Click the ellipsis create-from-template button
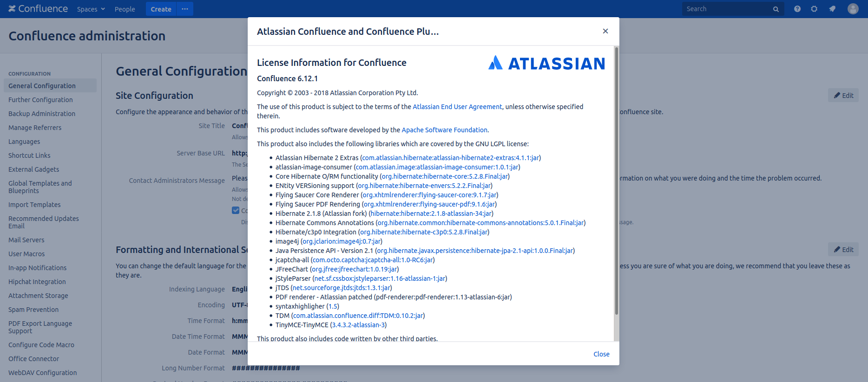This screenshot has height=382, width=868. click(185, 9)
